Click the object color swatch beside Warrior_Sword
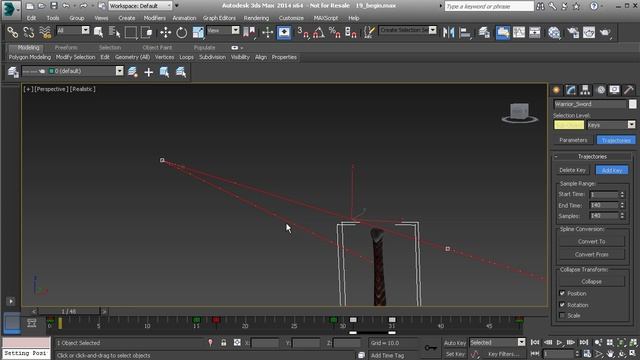The image size is (640, 360). click(632, 104)
